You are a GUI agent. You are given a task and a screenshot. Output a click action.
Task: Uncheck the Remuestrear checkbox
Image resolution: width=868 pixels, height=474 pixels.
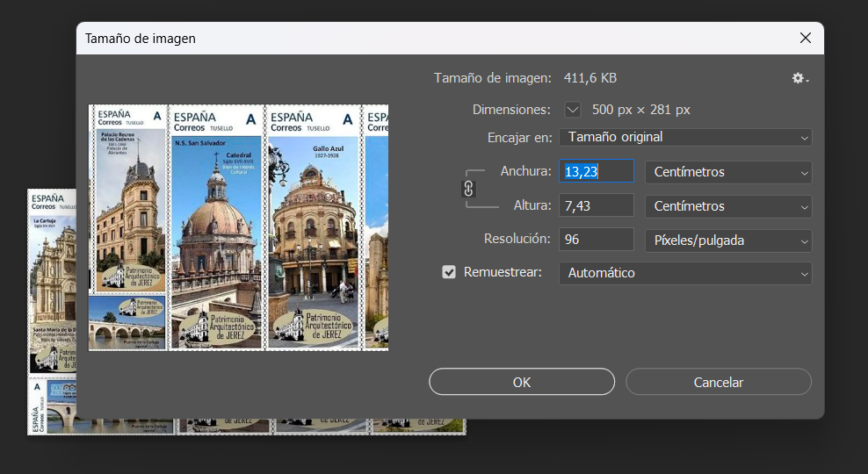(x=449, y=272)
